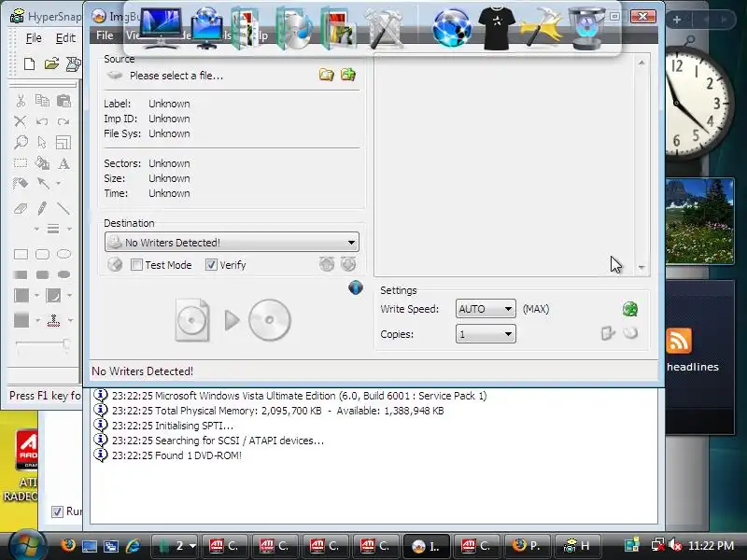This screenshot has height=560, width=747.
Task: Click the green browse-queue folder icon
Action: pyautogui.click(x=348, y=75)
